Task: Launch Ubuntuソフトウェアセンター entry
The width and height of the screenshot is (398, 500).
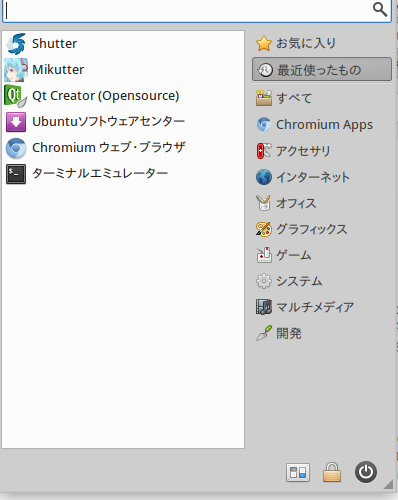Action: coord(108,122)
